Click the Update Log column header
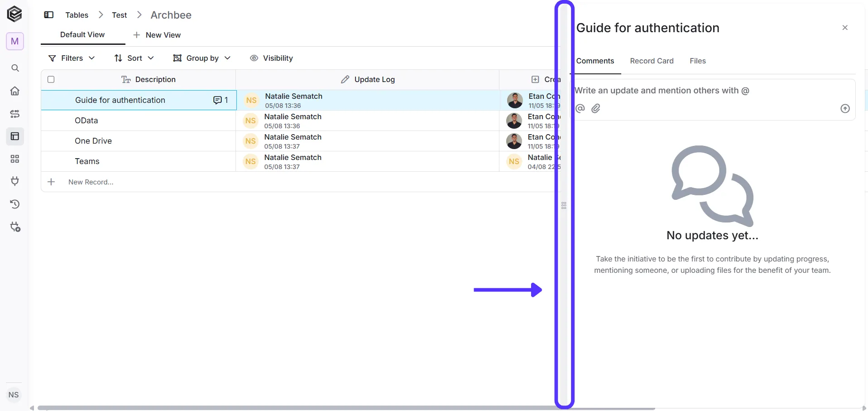Image resolution: width=868 pixels, height=411 pixels. click(368, 79)
